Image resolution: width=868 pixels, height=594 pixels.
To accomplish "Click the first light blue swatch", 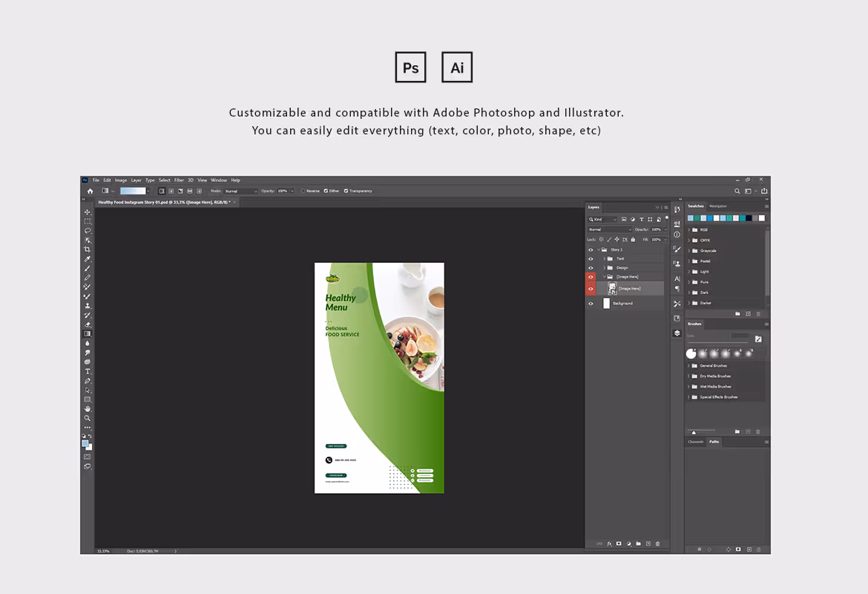I will click(690, 218).
